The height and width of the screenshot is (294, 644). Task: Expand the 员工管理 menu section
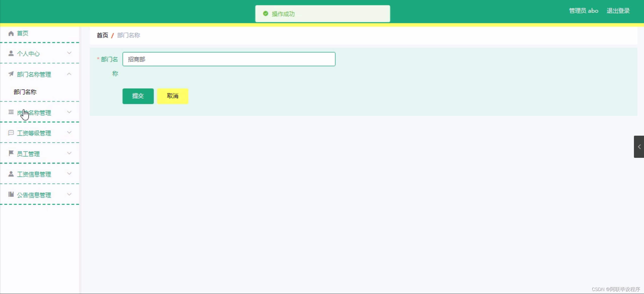pyautogui.click(x=69, y=153)
